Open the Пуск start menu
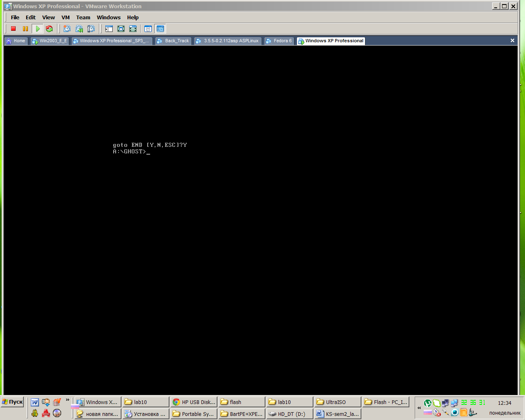525x420 pixels. click(12, 402)
